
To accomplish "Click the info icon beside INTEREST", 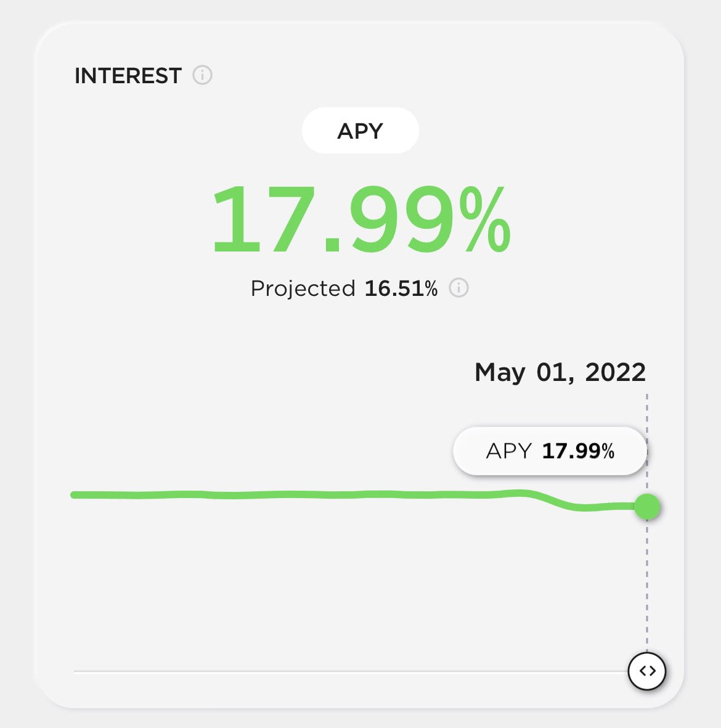I will [202, 75].
